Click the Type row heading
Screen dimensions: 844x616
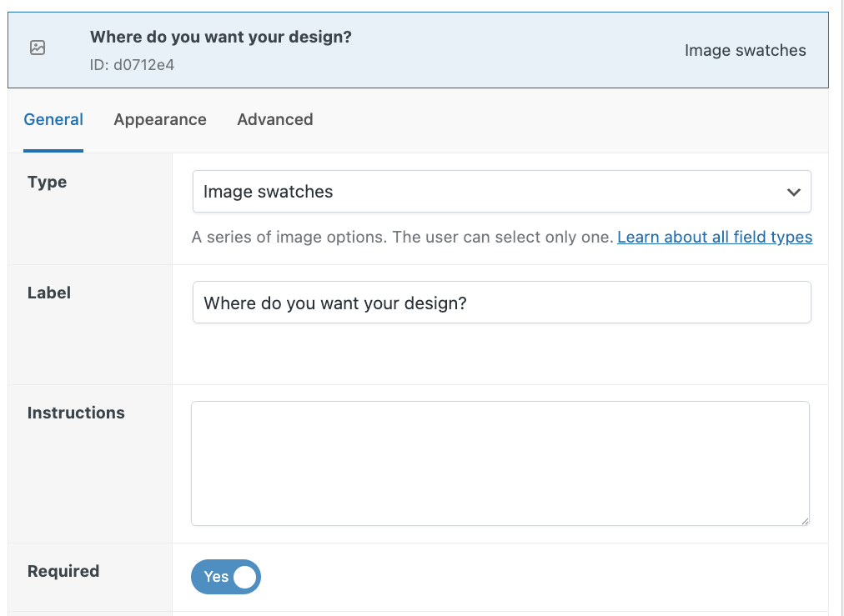tap(47, 182)
